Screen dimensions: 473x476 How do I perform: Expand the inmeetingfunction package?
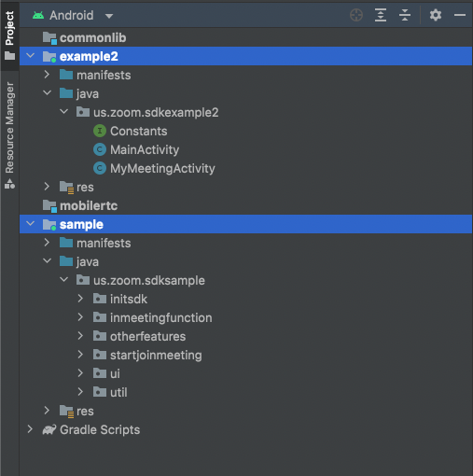pos(80,317)
